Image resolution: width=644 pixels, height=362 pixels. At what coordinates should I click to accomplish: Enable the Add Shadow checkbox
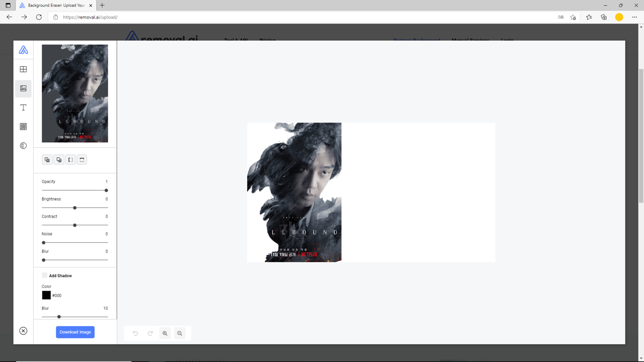pos(44,276)
